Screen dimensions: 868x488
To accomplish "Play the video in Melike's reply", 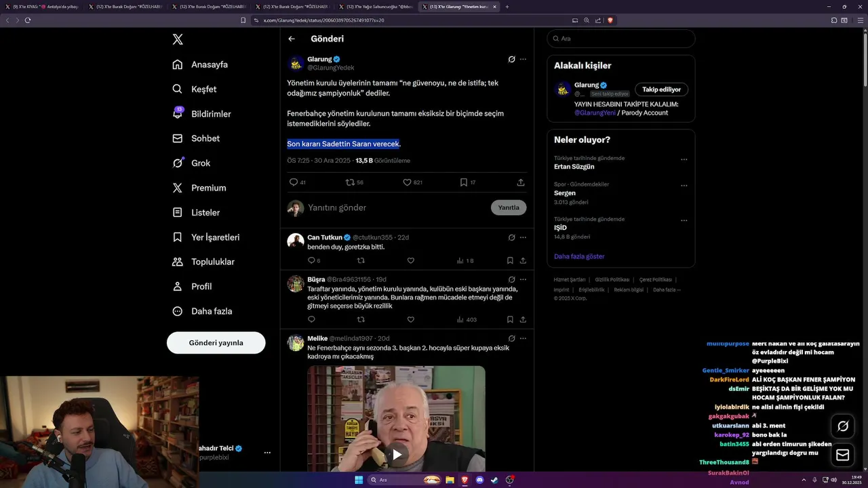I will 397,455.
